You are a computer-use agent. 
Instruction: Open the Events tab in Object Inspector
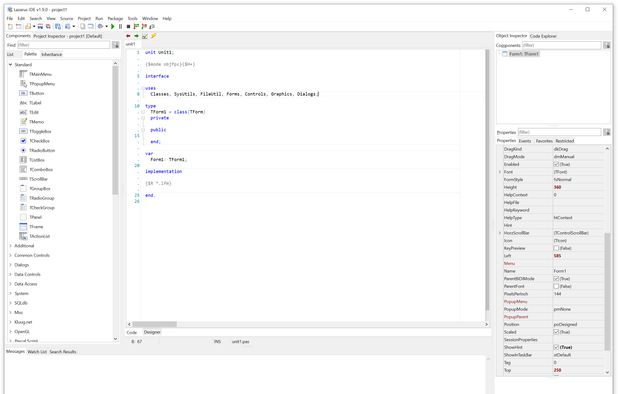(525, 141)
